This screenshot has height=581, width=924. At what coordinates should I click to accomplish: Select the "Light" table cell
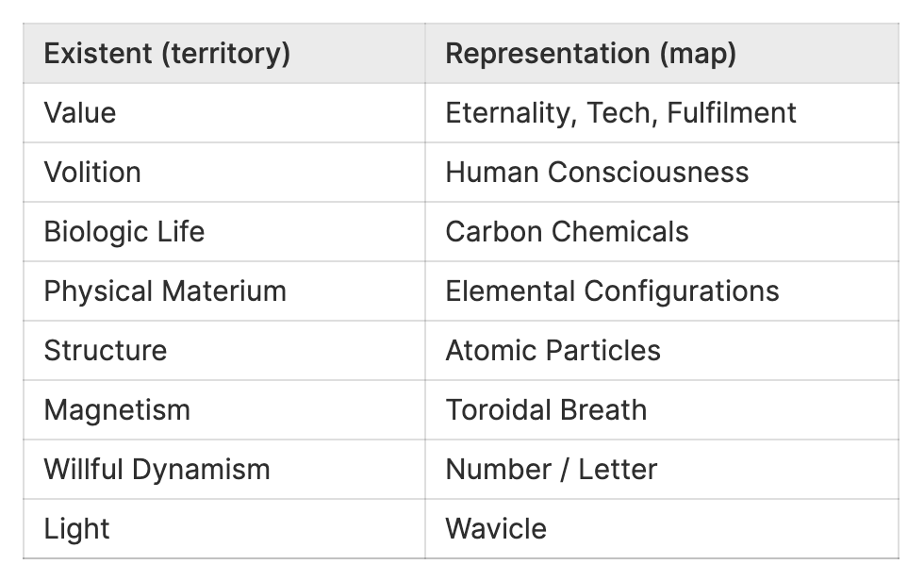[76, 529]
